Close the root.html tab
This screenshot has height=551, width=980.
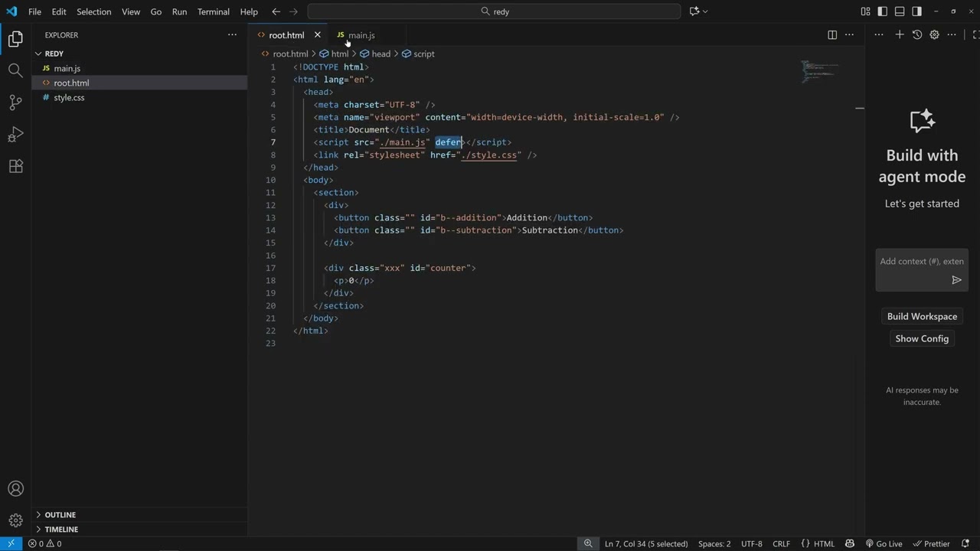tap(317, 34)
